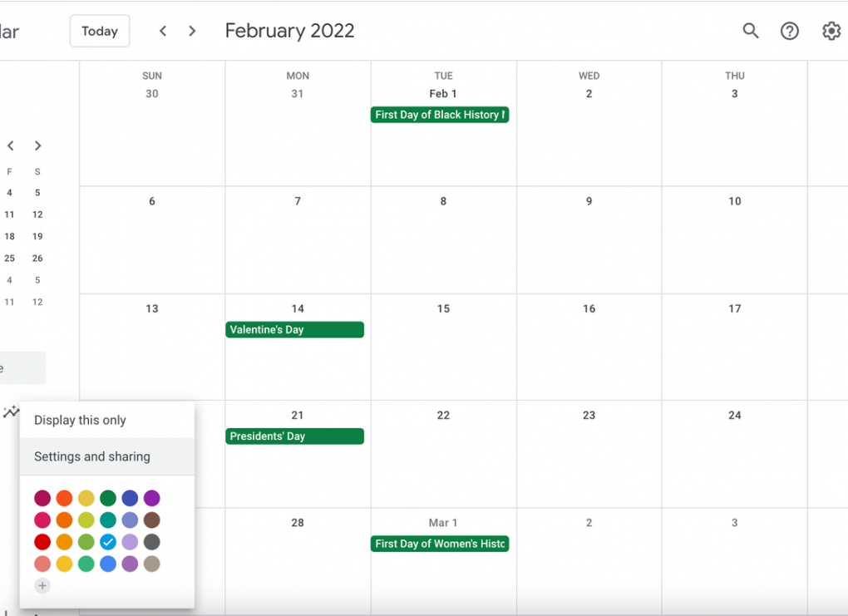The width and height of the screenshot is (848, 616).
Task: Click the checked peacock blue color
Action: (x=108, y=541)
